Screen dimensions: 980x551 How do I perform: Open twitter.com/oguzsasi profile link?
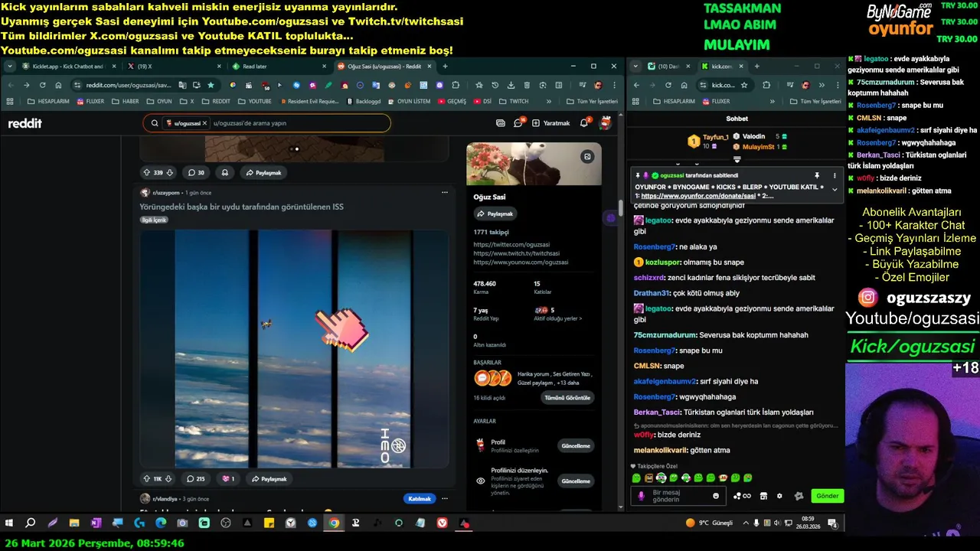511,245
